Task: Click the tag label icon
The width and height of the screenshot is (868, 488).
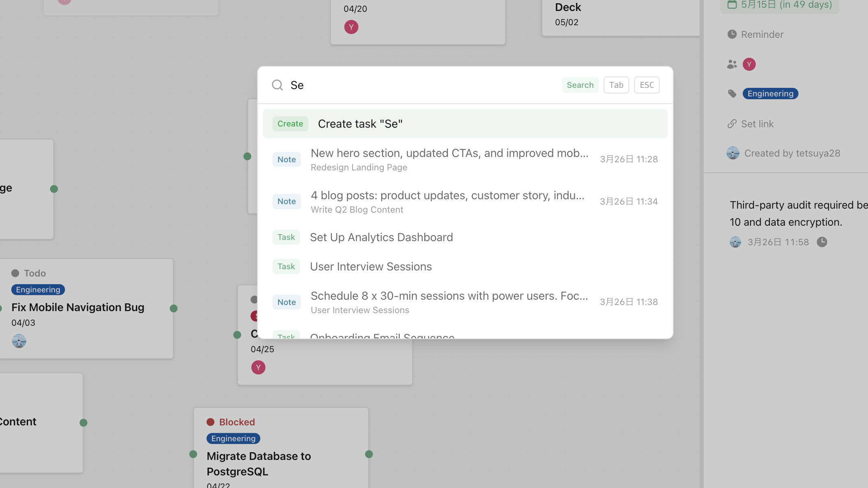Action: (x=732, y=94)
